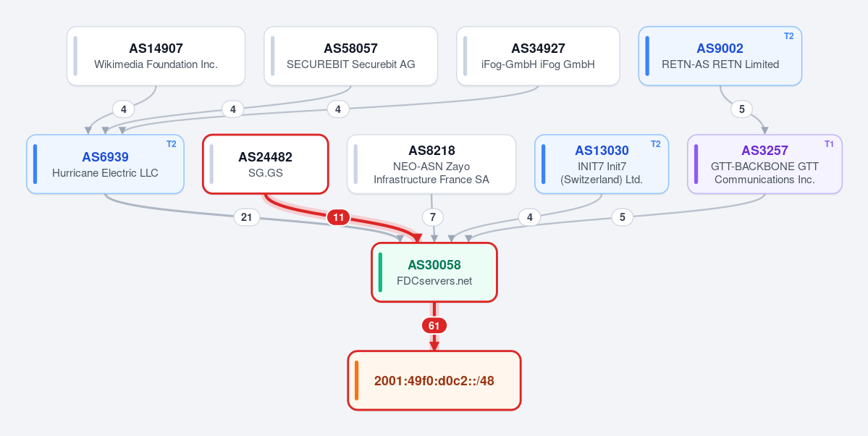The image size is (868, 436).
Task: Click the red edge badge labeled 61
Action: [434, 326]
